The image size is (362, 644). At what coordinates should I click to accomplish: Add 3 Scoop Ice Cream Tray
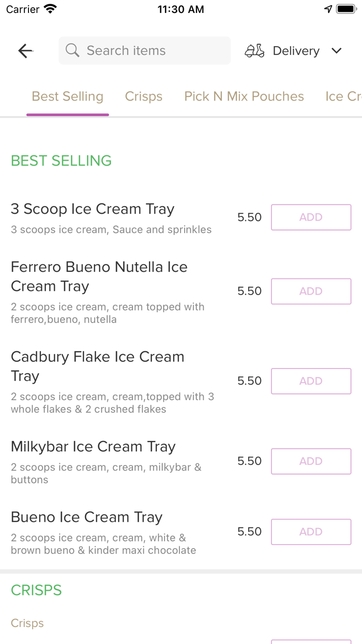pos(311,217)
